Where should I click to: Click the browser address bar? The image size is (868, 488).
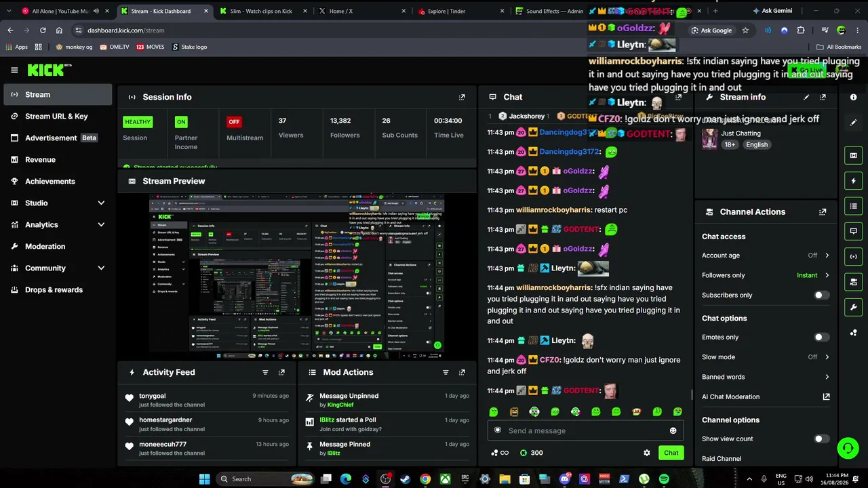click(x=380, y=30)
